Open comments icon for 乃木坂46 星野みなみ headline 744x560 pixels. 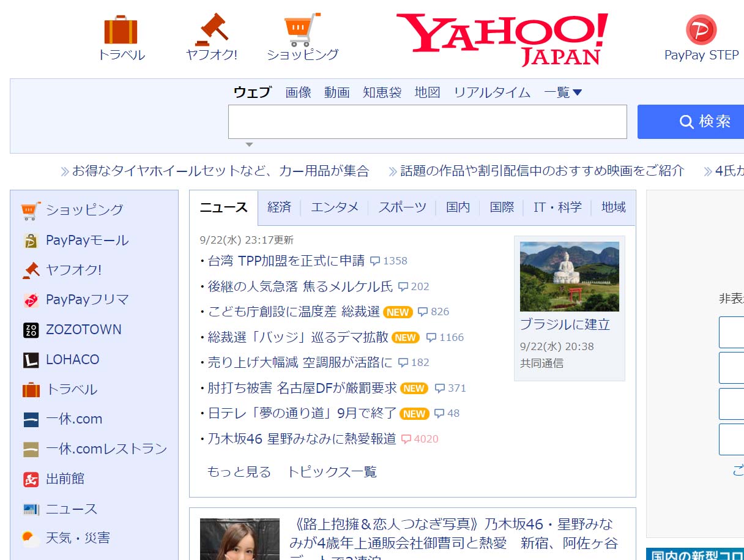[x=406, y=439]
